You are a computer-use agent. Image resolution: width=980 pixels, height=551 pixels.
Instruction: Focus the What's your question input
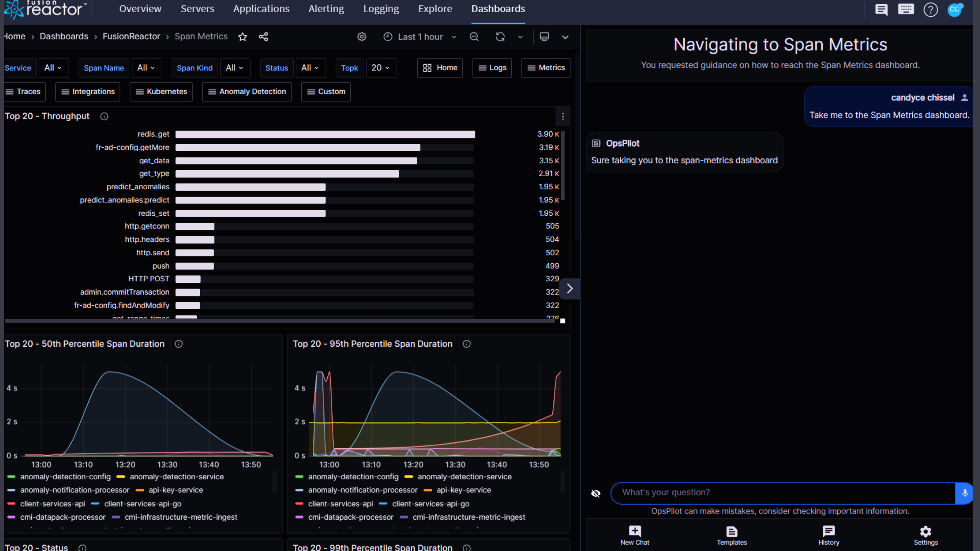click(783, 493)
